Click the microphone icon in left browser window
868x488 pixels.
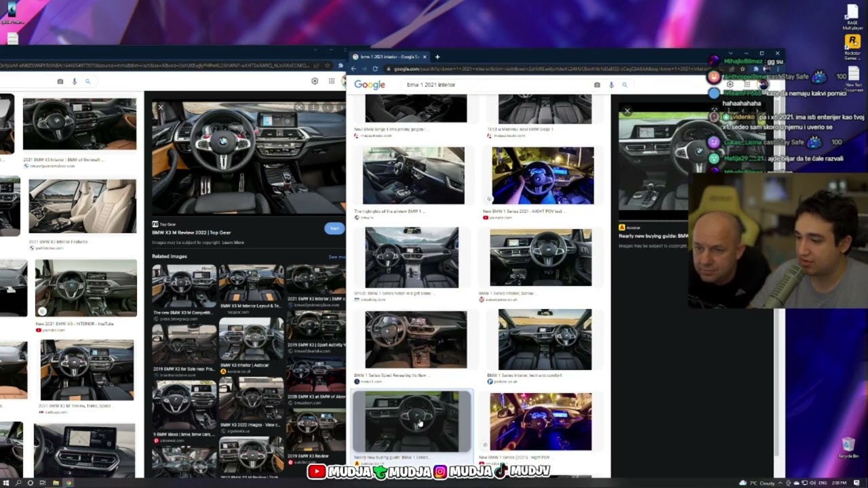[75, 81]
